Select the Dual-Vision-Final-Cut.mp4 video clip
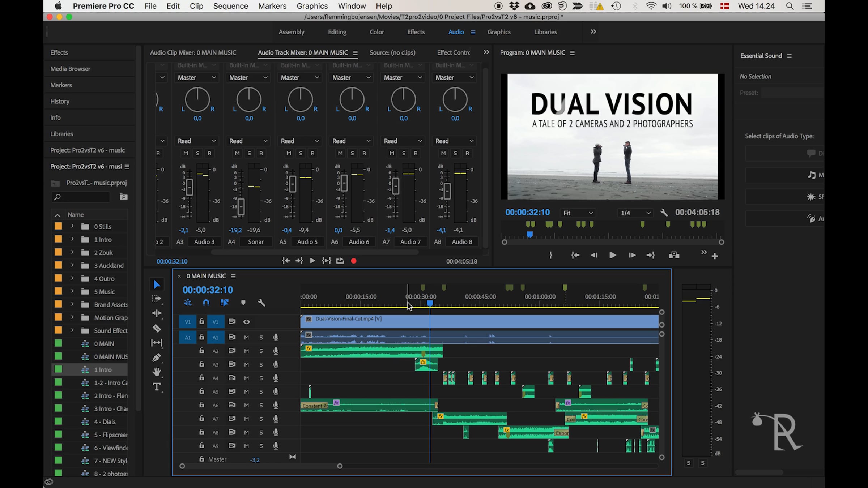 (x=479, y=321)
